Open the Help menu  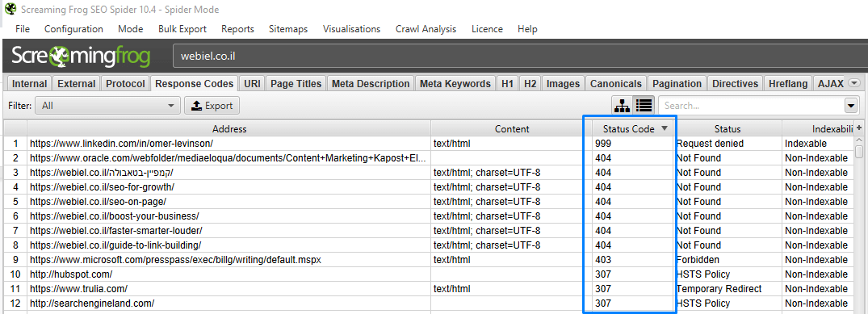[x=527, y=29]
